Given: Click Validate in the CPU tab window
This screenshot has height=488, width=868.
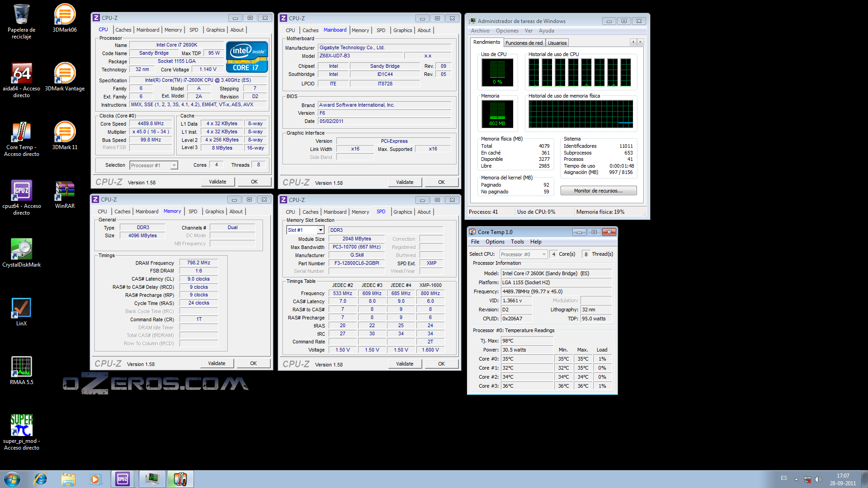Looking at the screenshot, I should 217,182.
